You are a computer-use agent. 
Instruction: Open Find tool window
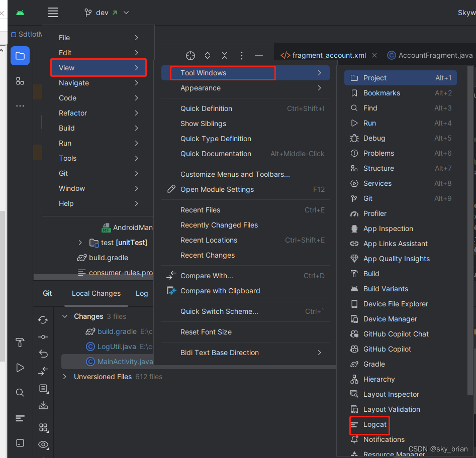tap(401, 108)
